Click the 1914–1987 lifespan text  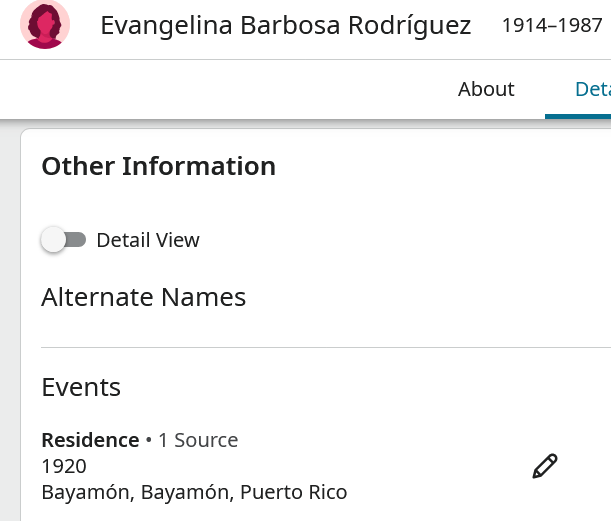click(552, 26)
